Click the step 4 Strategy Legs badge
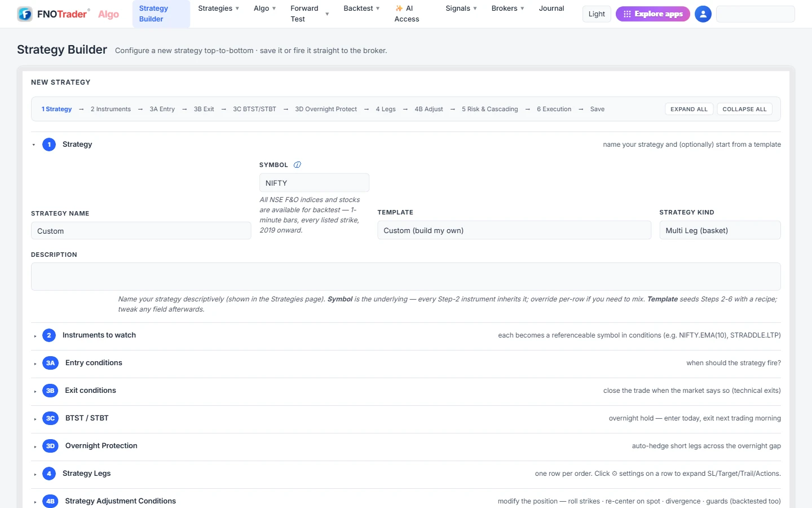Viewport: 812px width, 508px height. pyautogui.click(x=49, y=474)
